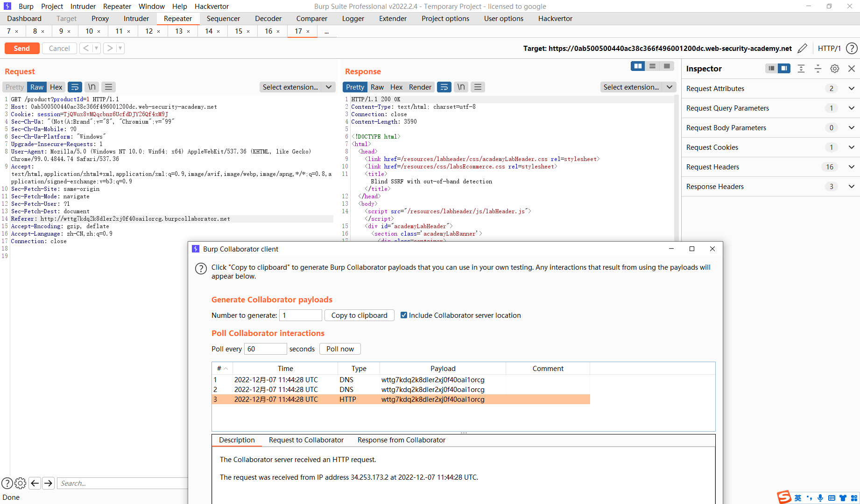The image size is (860, 504).
Task: Select side-by-side split layout icon
Action: coord(638,66)
